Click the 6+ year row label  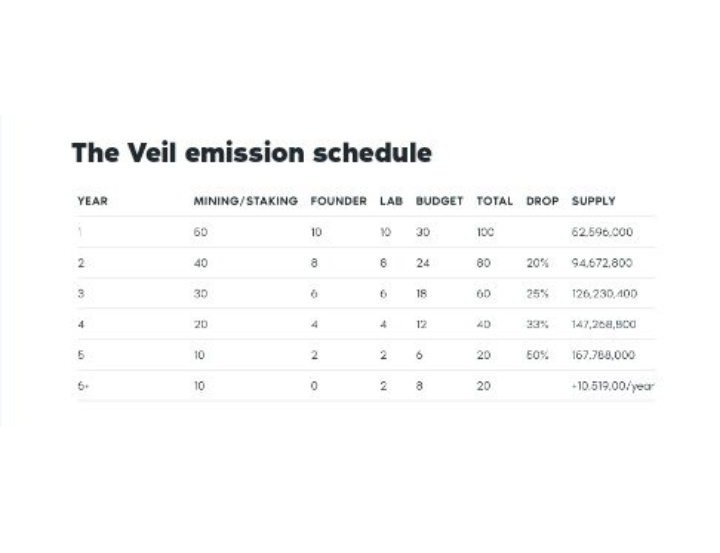click(83, 386)
